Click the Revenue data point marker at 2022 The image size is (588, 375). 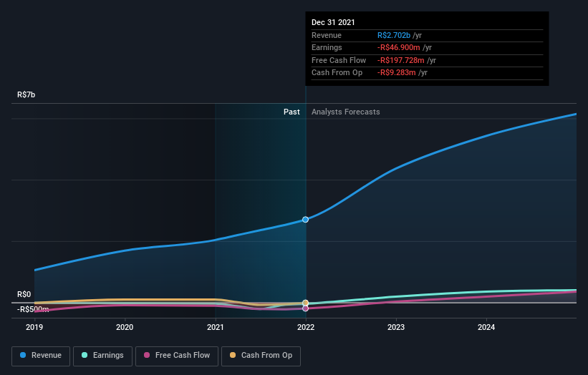[306, 220]
